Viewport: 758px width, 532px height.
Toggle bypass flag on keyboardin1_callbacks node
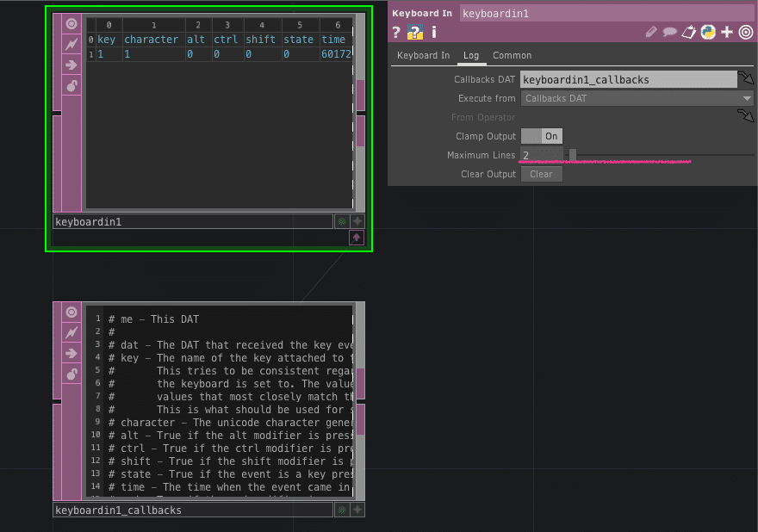[71, 332]
